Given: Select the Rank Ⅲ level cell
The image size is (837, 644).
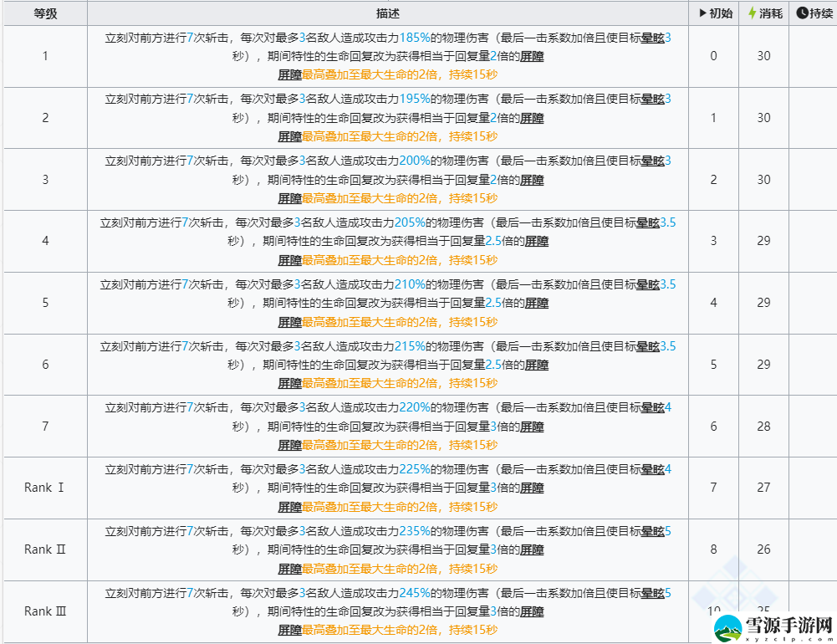Looking at the screenshot, I should pyautogui.click(x=45, y=611).
